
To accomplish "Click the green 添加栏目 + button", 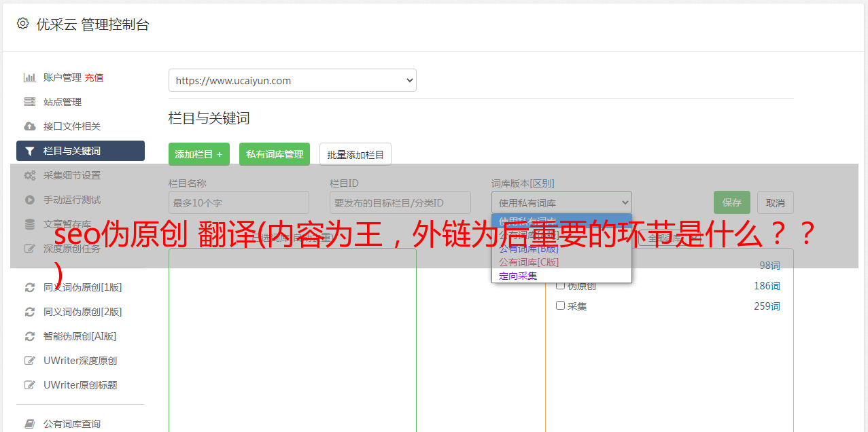I will point(199,154).
